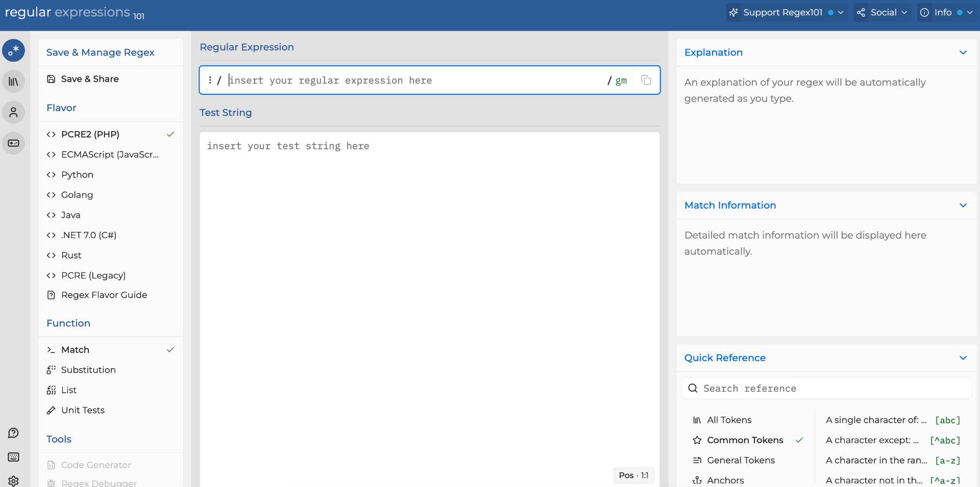Open the regex library sidebar icon

14,82
